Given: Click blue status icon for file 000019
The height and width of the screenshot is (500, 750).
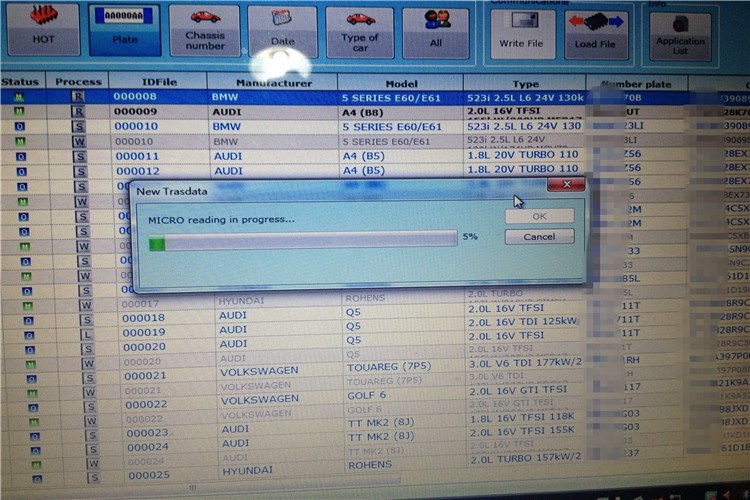Looking at the screenshot, I should click(29, 335).
